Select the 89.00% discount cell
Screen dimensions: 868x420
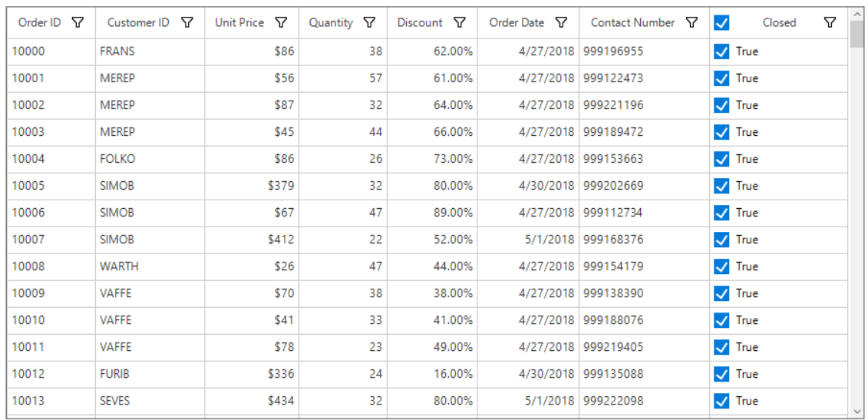[432, 213]
